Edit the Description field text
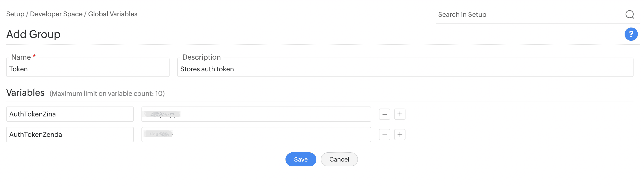Image resolution: width=644 pixels, height=186 pixels. pos(405,69)
